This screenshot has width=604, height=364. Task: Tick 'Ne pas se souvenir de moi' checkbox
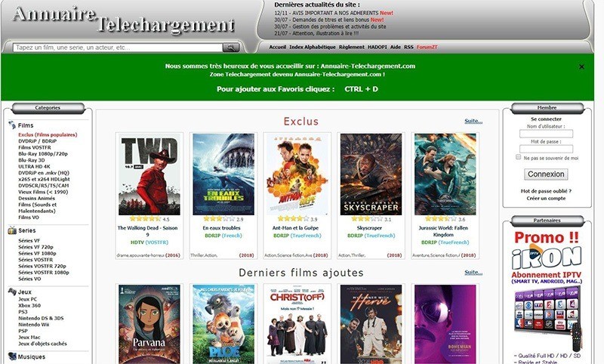518,157
